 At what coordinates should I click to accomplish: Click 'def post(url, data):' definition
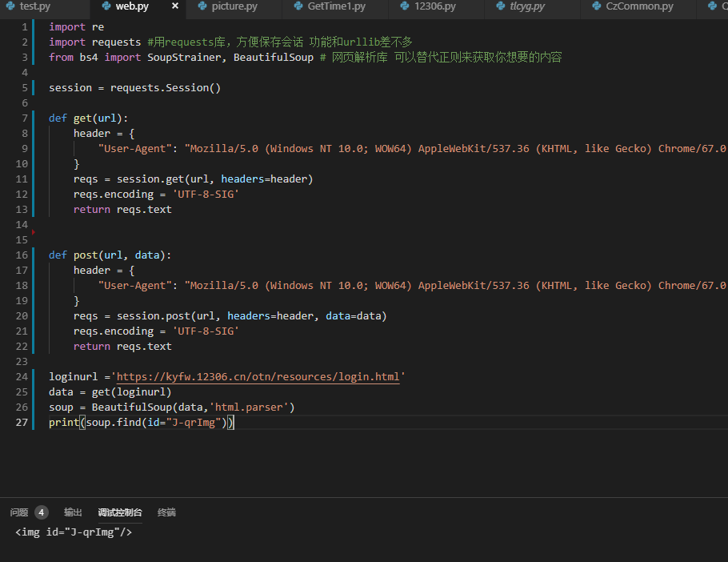[110, 255]
